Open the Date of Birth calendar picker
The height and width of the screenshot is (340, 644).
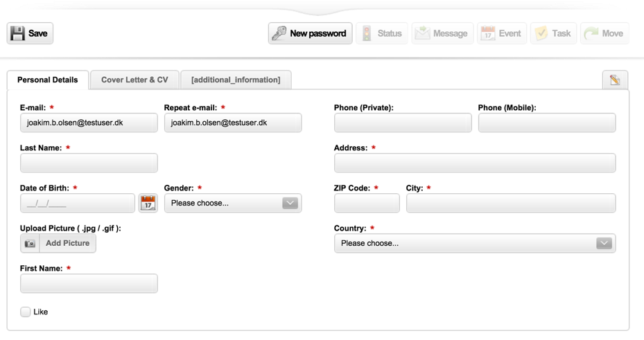point(148,203)
